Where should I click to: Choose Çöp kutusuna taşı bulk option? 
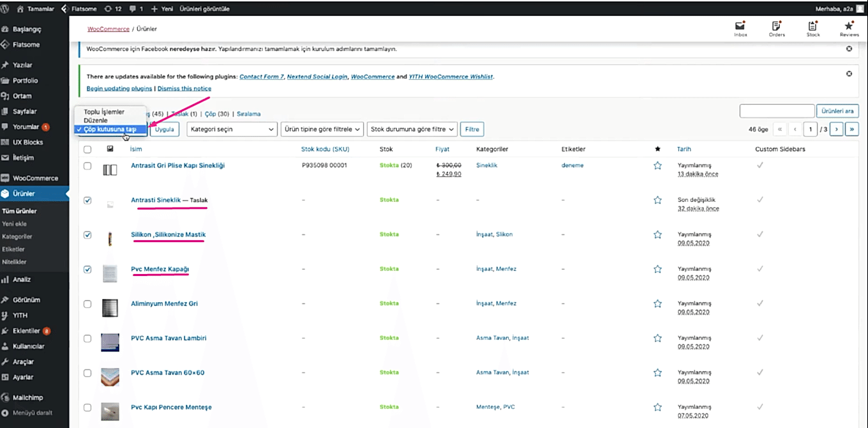pos(110,129)
